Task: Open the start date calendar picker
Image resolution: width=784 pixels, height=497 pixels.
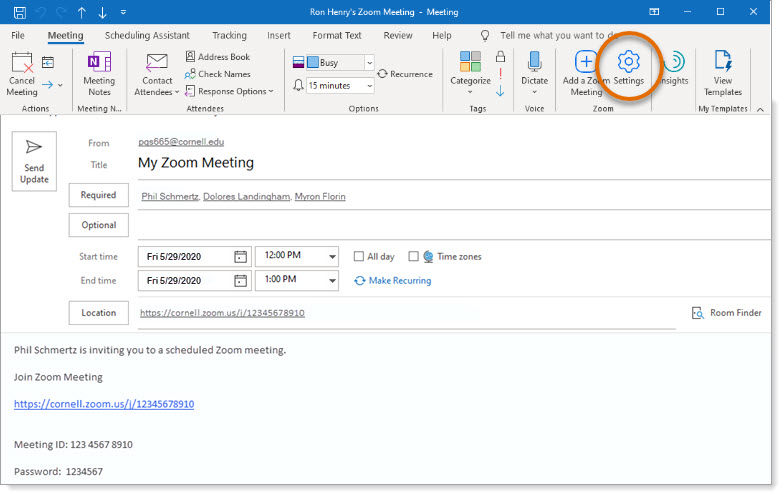Action: point(240,256)
